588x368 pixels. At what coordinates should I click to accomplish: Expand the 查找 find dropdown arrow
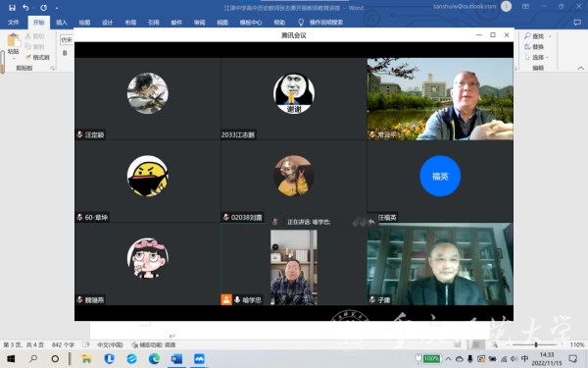tap(550, 36)
